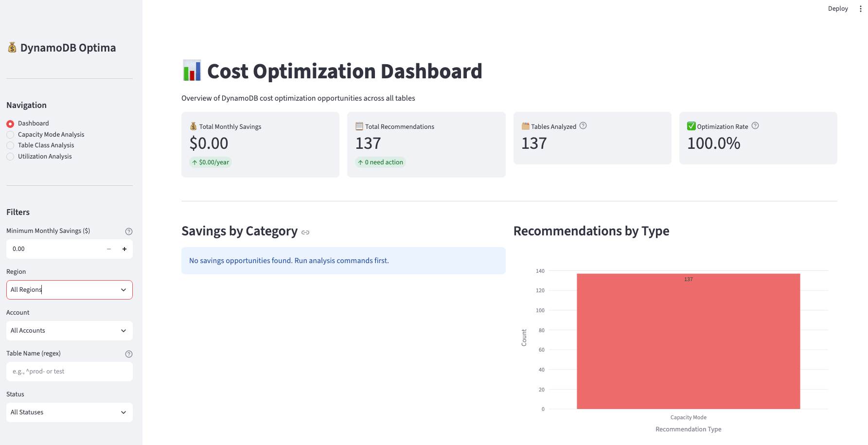Click the clipboard icon on Total Recommendations
The width and height of the screenshot is (868, 445).
359,126
